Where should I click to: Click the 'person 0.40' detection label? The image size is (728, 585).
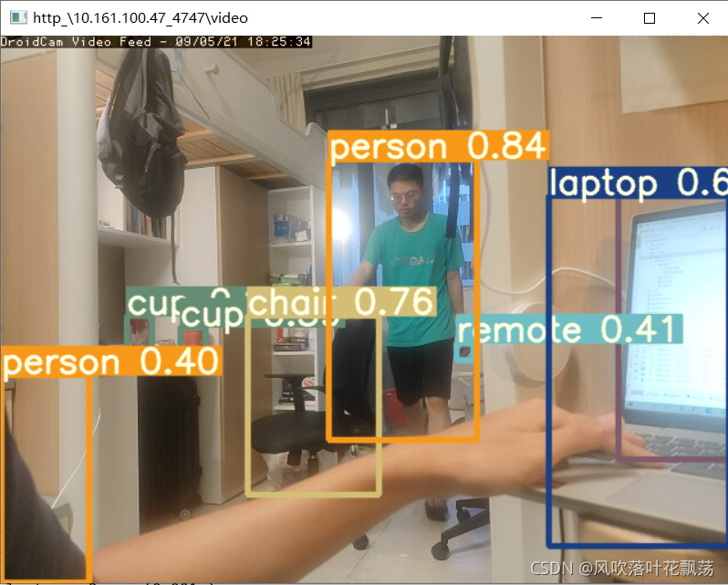point(111,361)
